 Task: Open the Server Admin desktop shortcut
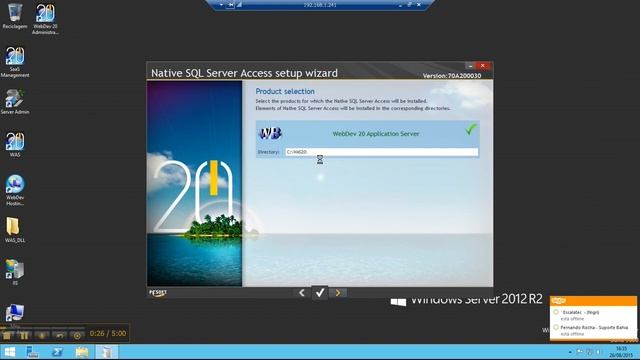[15, 102]
